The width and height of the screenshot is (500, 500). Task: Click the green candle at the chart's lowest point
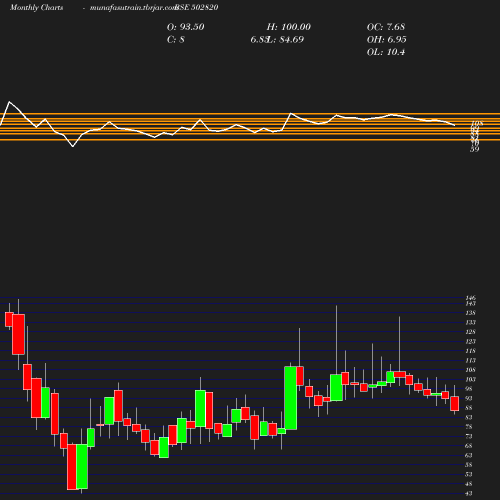click(82, 466)
